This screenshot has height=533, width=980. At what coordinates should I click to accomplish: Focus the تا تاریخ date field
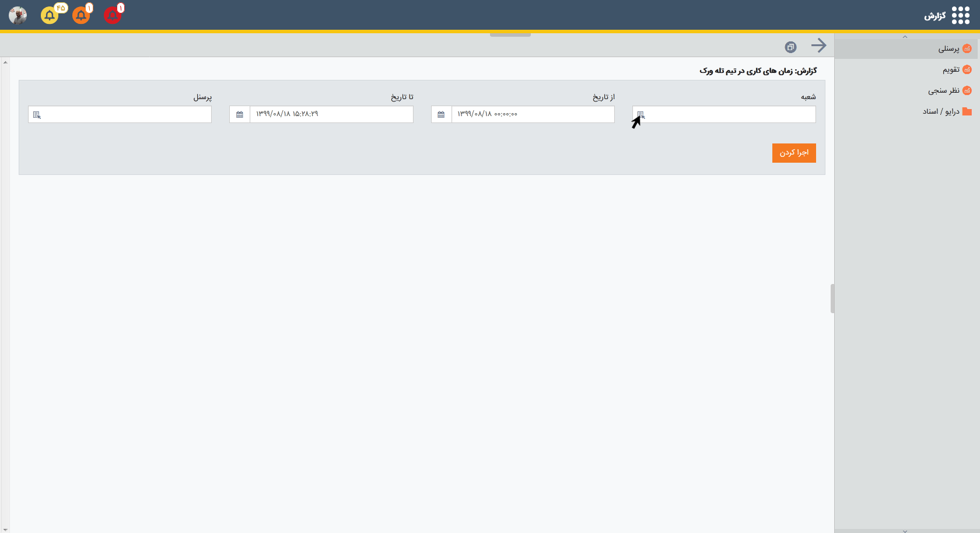pos(331,114)
